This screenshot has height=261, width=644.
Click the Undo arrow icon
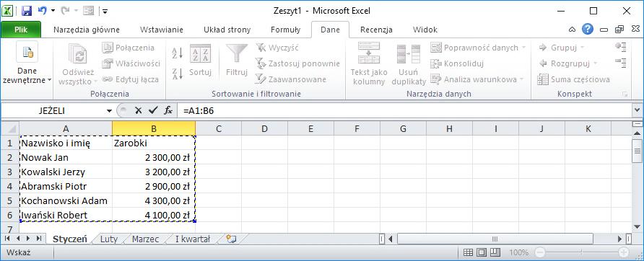[42, 10]
